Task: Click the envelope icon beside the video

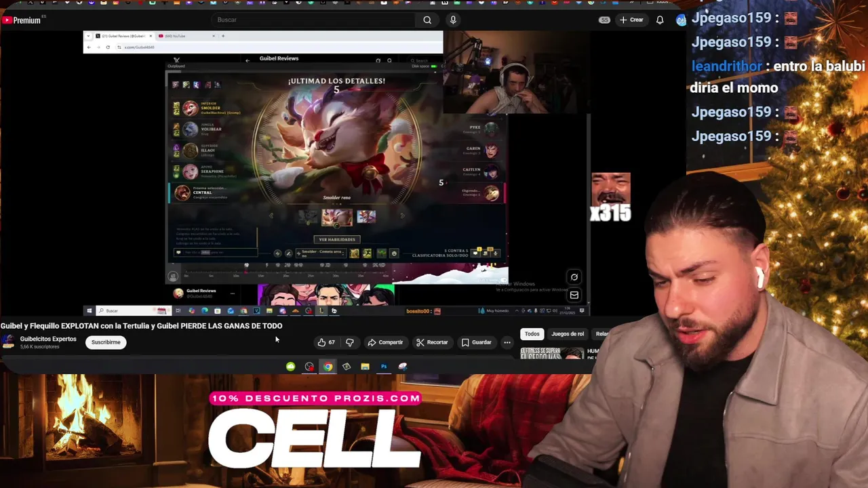Action: 574,295
